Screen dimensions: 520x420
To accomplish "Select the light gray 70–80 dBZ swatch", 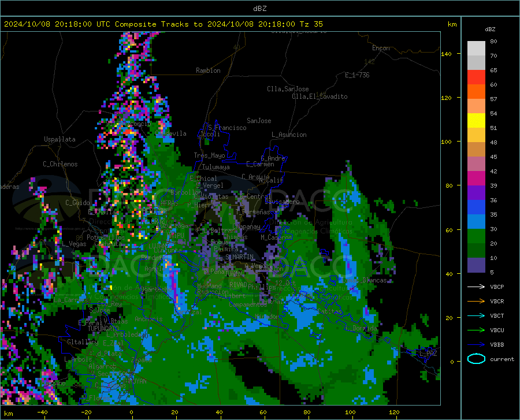I will 476,49.
